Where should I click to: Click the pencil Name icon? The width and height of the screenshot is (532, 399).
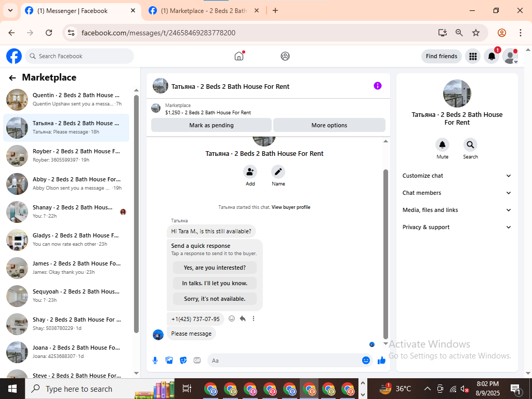[x=278, y=171]
